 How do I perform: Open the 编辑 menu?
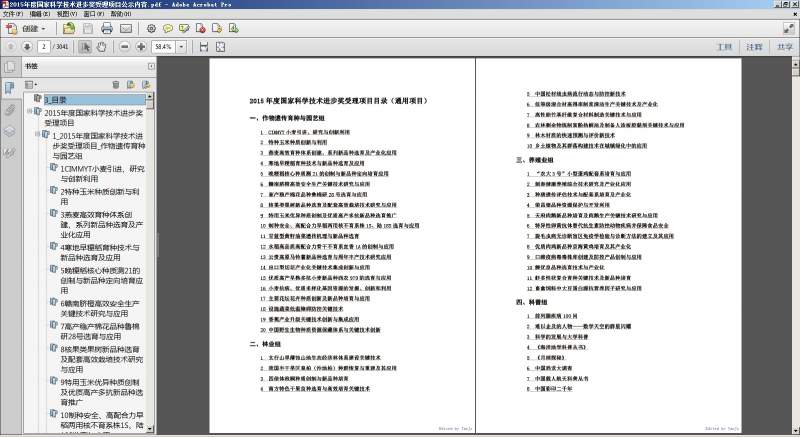point(39,14)
